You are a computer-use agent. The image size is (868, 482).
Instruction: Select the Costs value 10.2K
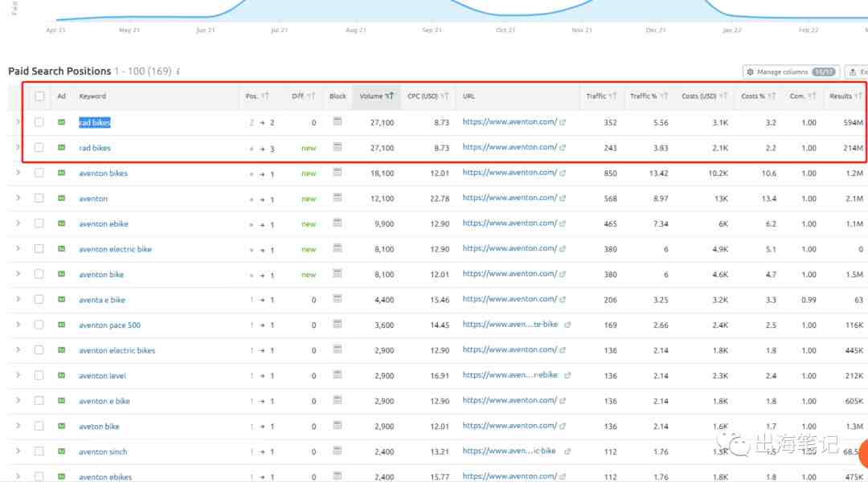[718, 174]
